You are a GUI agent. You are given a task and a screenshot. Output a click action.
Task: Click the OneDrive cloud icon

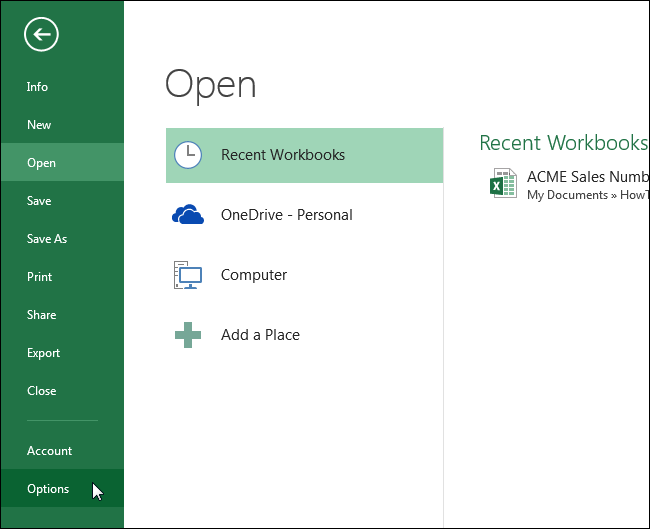point(188,215)
